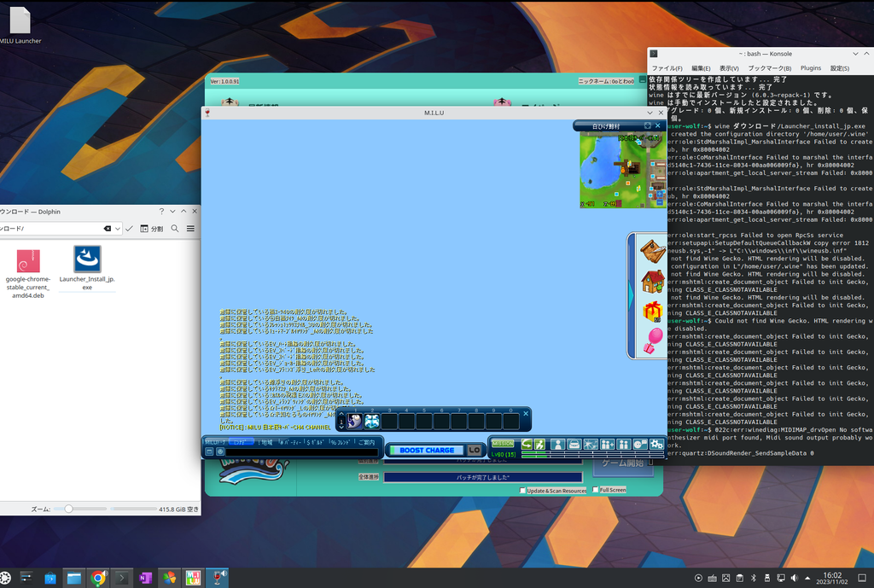Click the green running figure icon
This screenshot has height=588, width=874.
(x=539, y=444)
